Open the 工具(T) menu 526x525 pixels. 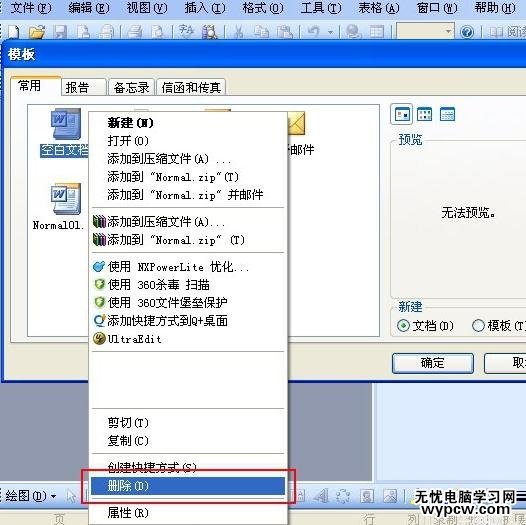[x=321, y=8]
